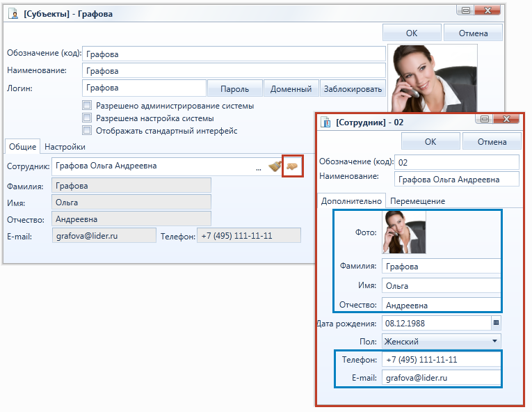
Task: Click the Пароль button
Action: (234, 88)
